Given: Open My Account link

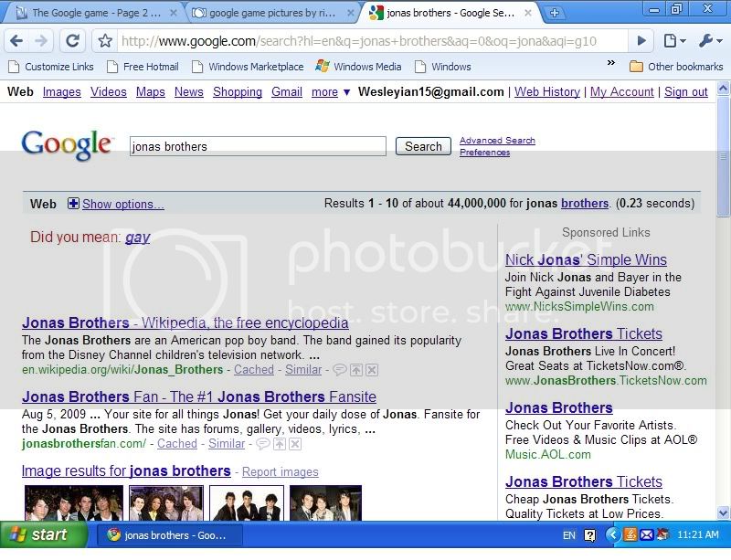Looking at the screenshot, I should [622, 92].
